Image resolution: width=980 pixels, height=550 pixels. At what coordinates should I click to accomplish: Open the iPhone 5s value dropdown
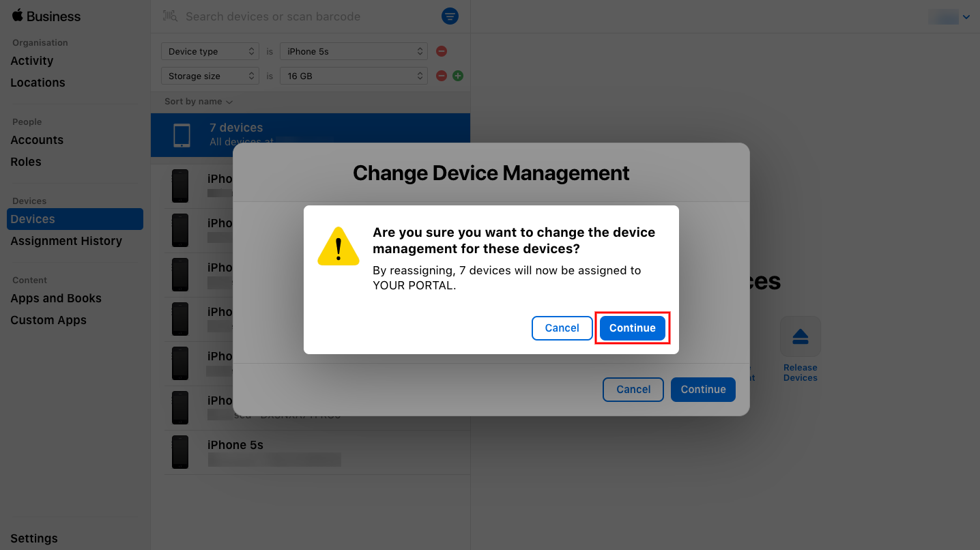pyautogui.click(x=354, y=51)
